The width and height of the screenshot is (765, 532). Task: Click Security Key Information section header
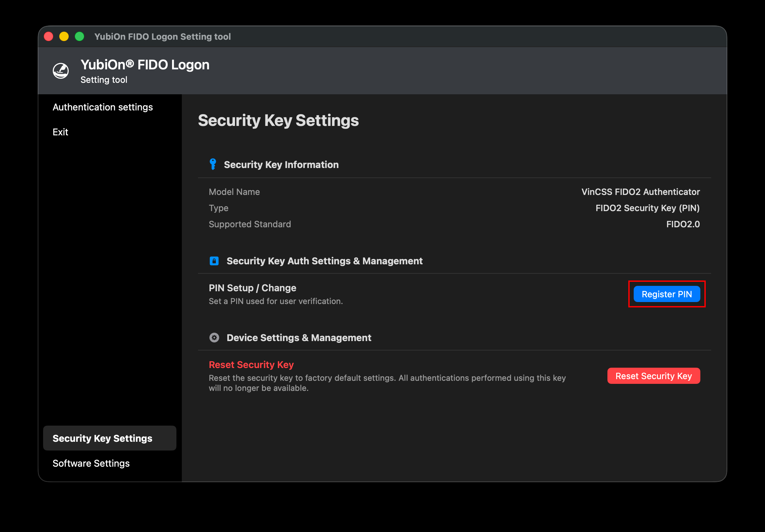click(x=281, y=165)
